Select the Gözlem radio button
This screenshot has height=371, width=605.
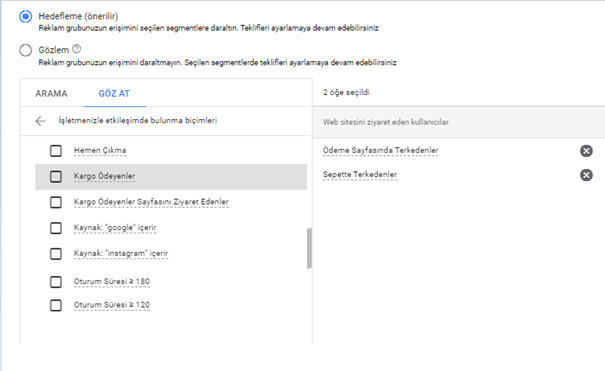(25, 50)
